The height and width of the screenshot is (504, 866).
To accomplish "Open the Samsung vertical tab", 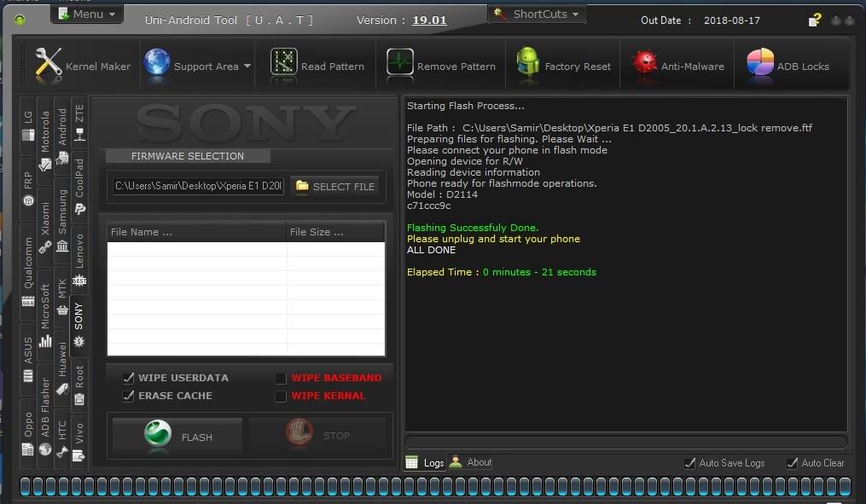I will (x=62, y=220).
